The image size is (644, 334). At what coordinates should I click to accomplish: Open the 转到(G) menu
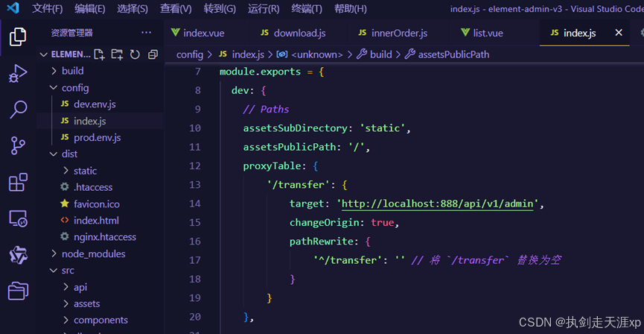pyautogui.click(x=220, y=9)
